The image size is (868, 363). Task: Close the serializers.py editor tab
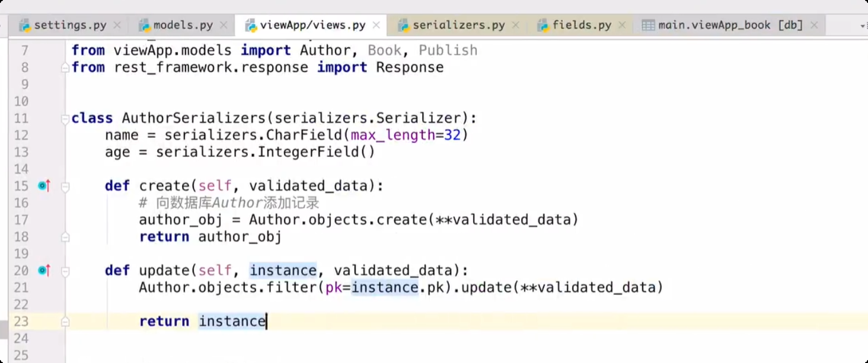516,25
